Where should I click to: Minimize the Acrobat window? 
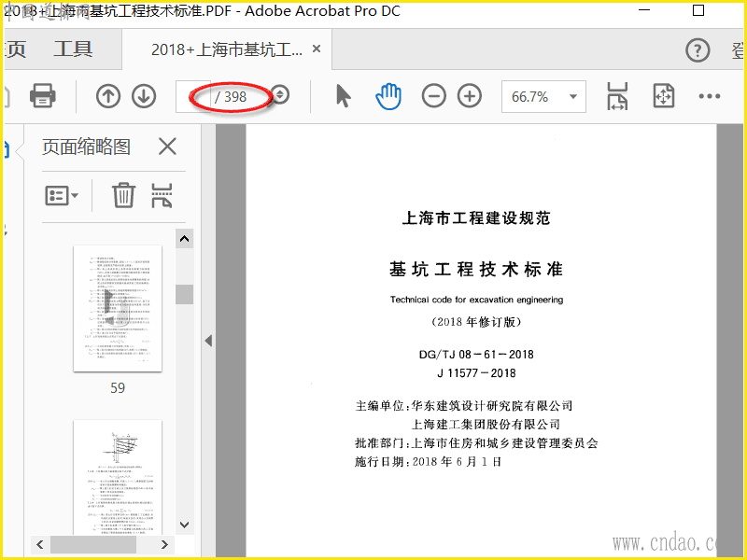(644, 10)
